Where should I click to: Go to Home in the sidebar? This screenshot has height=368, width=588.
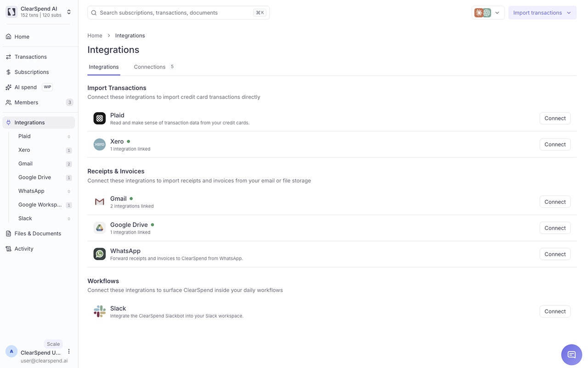pyautogui.click(x=39, y=37)
